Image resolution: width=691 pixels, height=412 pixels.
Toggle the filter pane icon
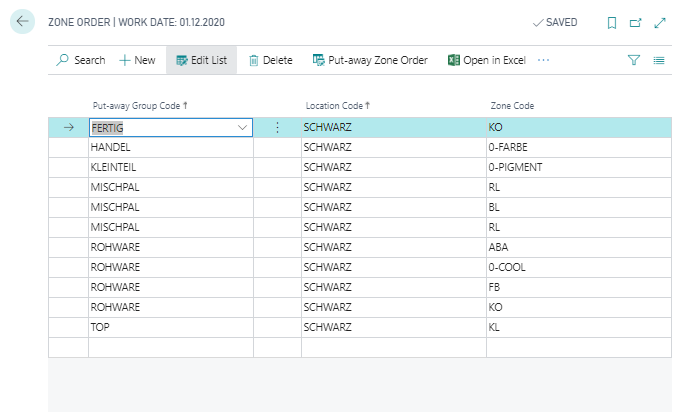(634, 60)
